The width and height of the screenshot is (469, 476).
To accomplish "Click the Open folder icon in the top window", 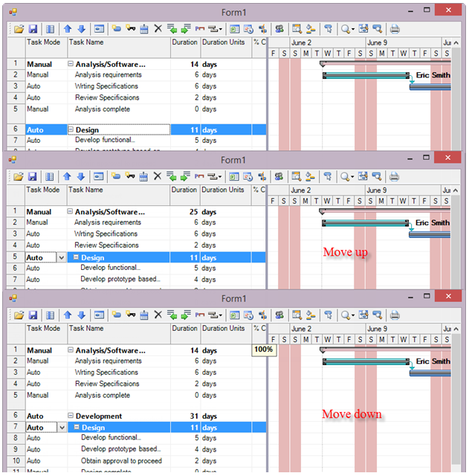I will (19, 29).
